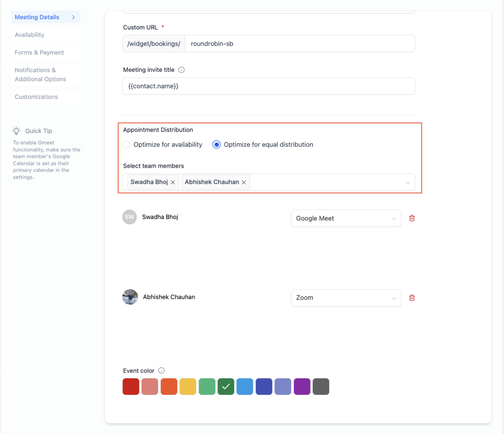This screenshot has width=504, height=434.
Task: Open Google Meet location dropdown
Action: 346,218
